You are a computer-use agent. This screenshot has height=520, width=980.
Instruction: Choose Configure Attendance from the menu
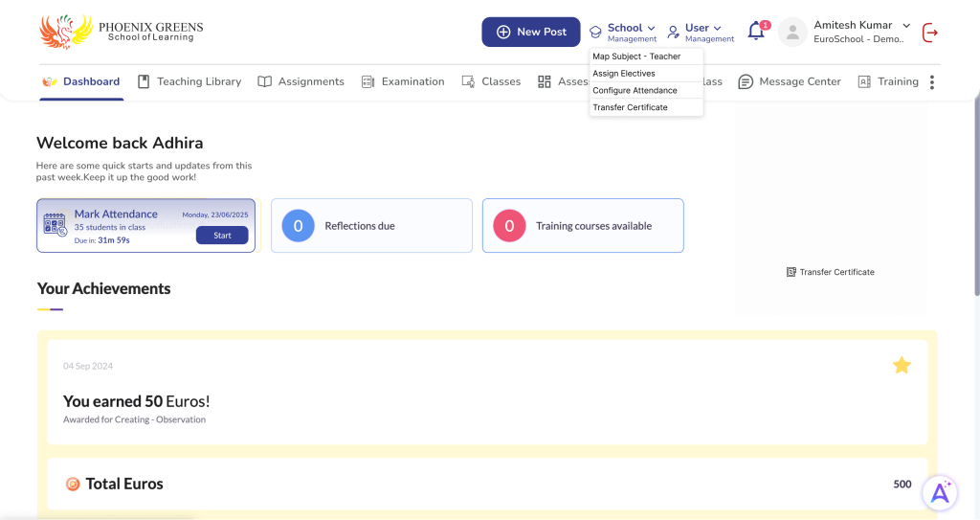635,90
